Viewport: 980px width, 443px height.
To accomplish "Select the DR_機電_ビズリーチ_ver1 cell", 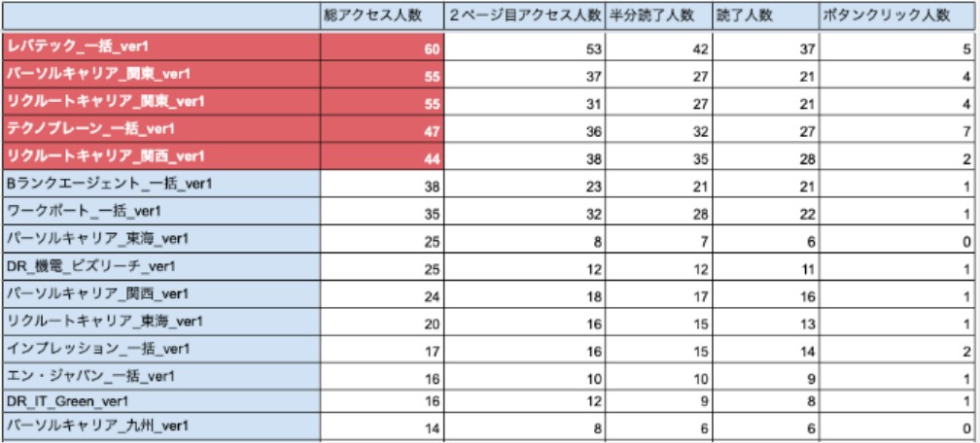I will tap(161, 265).
